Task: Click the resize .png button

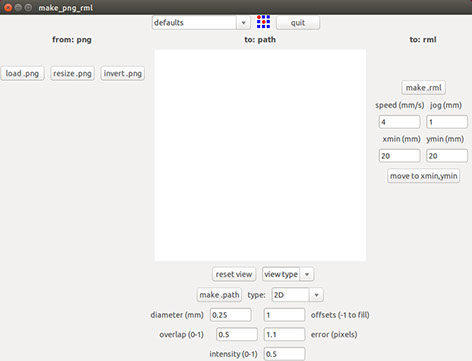Action: [72, 73]
